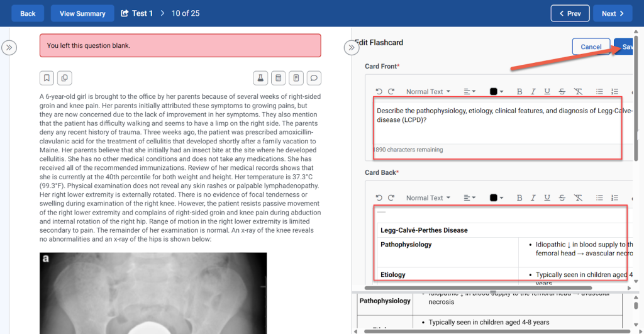Toggle italic in the Card Back toolbar

click(x=533, y=198)
